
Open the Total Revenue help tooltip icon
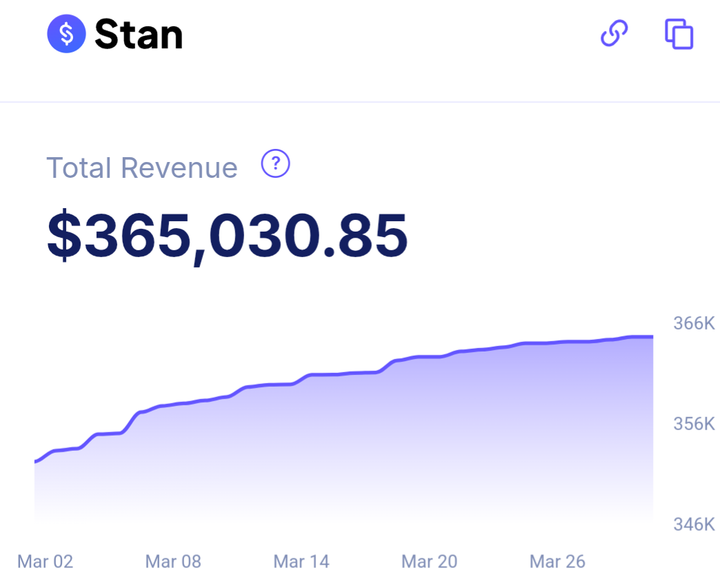[274, 164]
